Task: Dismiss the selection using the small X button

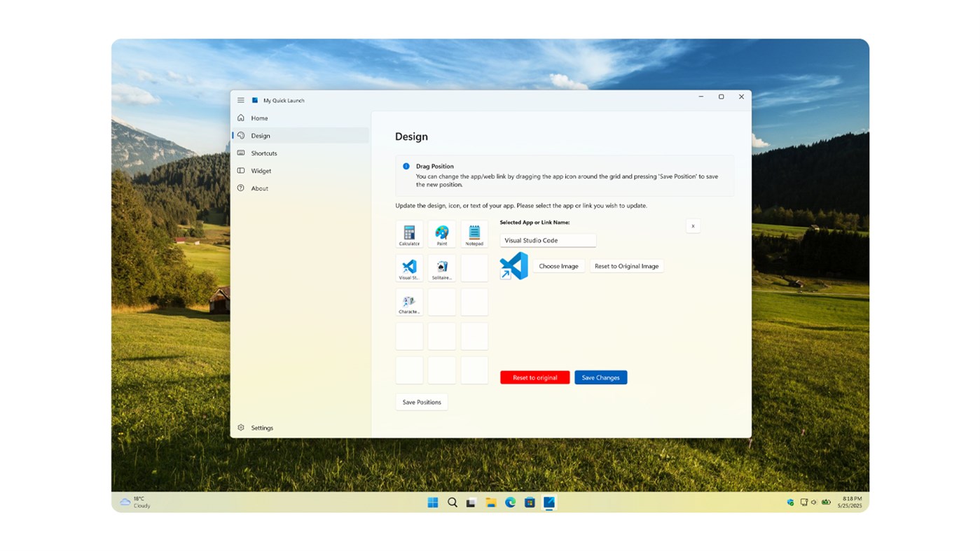Action: pos(692,225)
